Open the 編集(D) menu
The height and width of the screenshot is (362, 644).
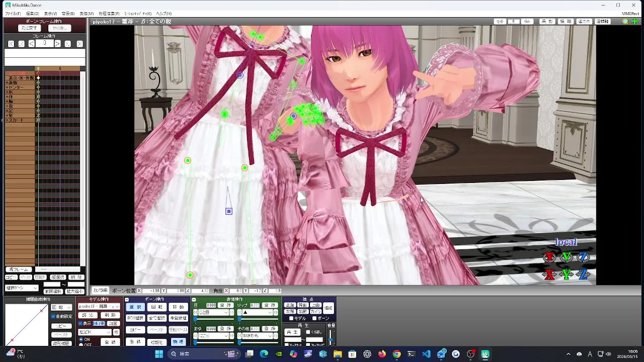point(32,14)
